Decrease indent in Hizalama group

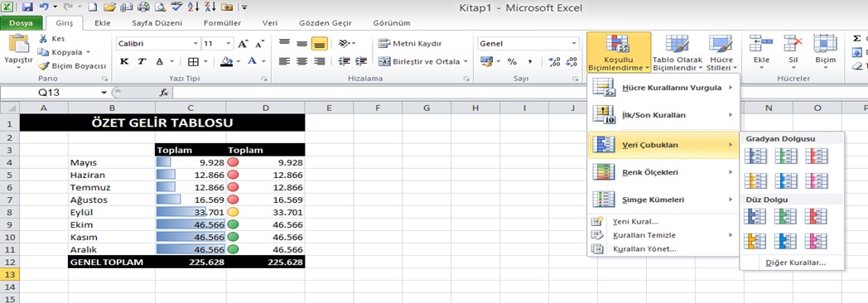(344, 61)
